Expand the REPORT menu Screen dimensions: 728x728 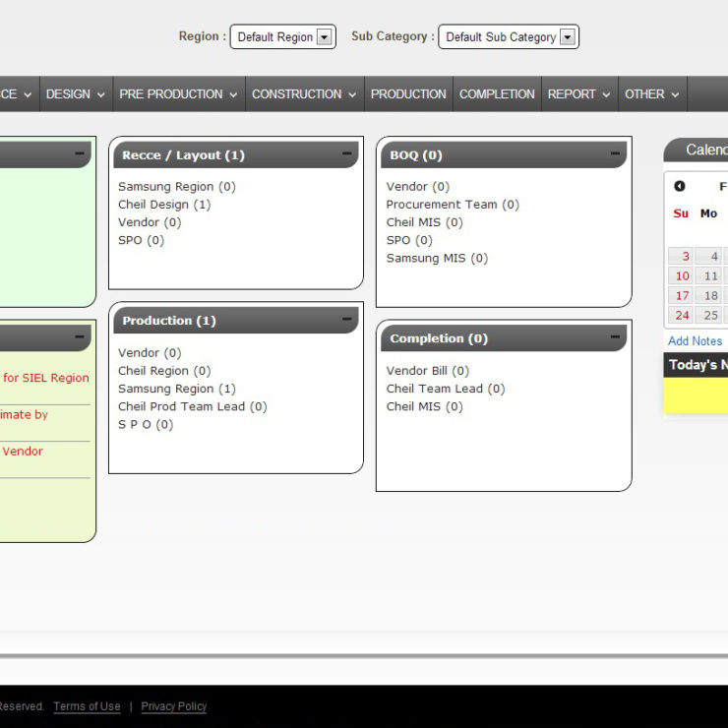579,94
